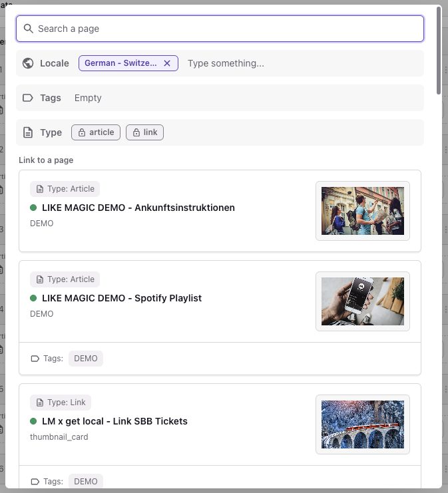Click lock icon on the article chip
The width and height of the screenshot is (448, 493).
pos(82,132)
